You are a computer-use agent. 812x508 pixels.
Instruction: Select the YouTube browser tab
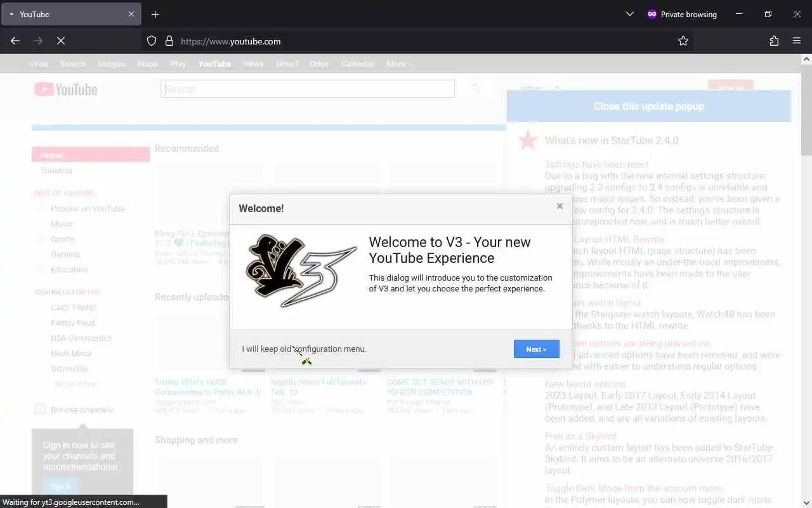tap(71, 14)
